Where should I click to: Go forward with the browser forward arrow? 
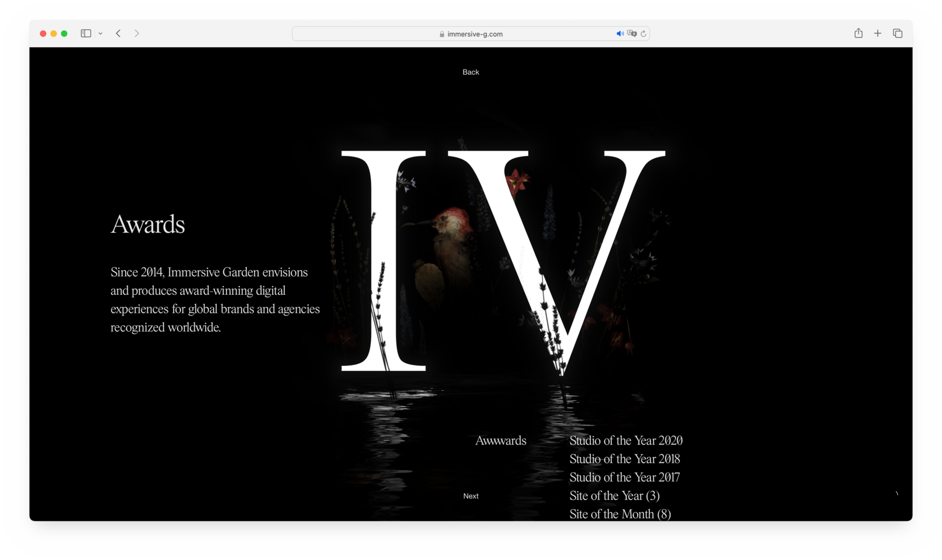pyautogui.click(x=137, y=34)
